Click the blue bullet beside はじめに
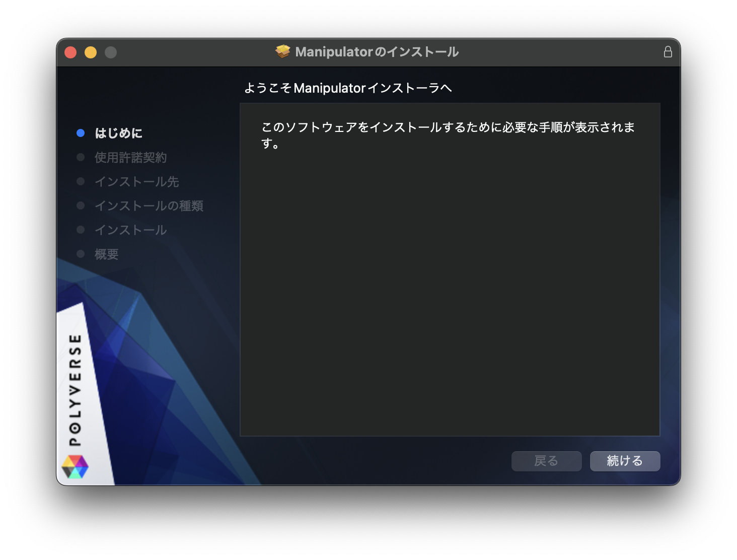 [x=81, y=133]
